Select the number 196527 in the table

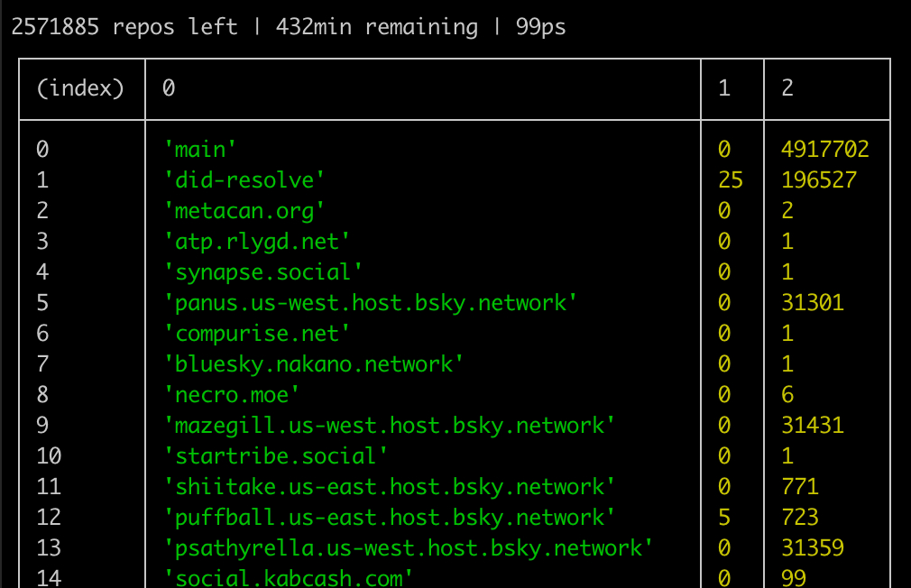[x=818, y=180]
